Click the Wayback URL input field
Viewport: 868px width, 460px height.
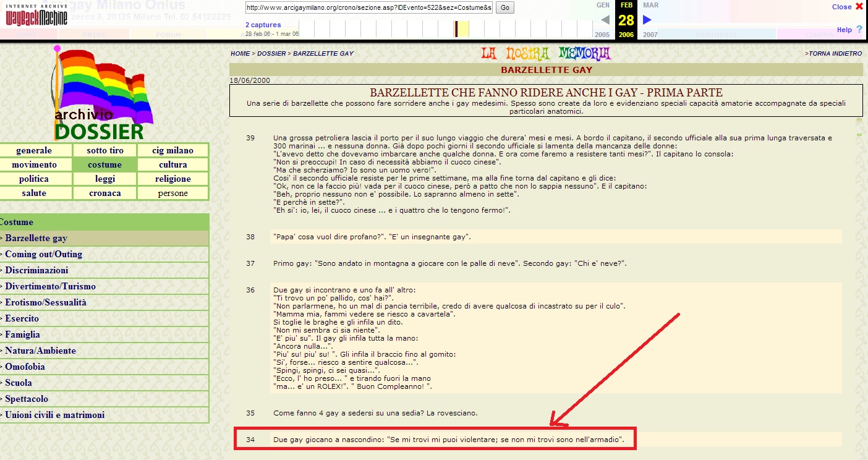tap(368, 7)
